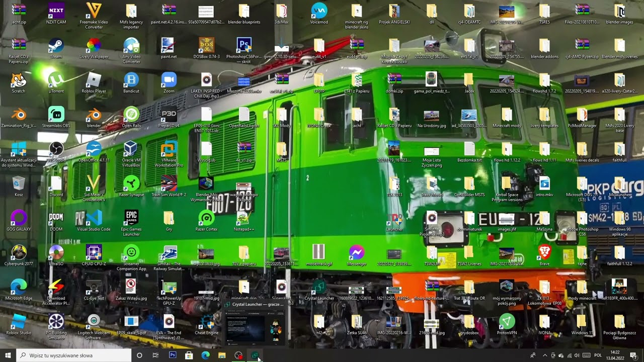Select the Discord desktop icon

[56, 186]
